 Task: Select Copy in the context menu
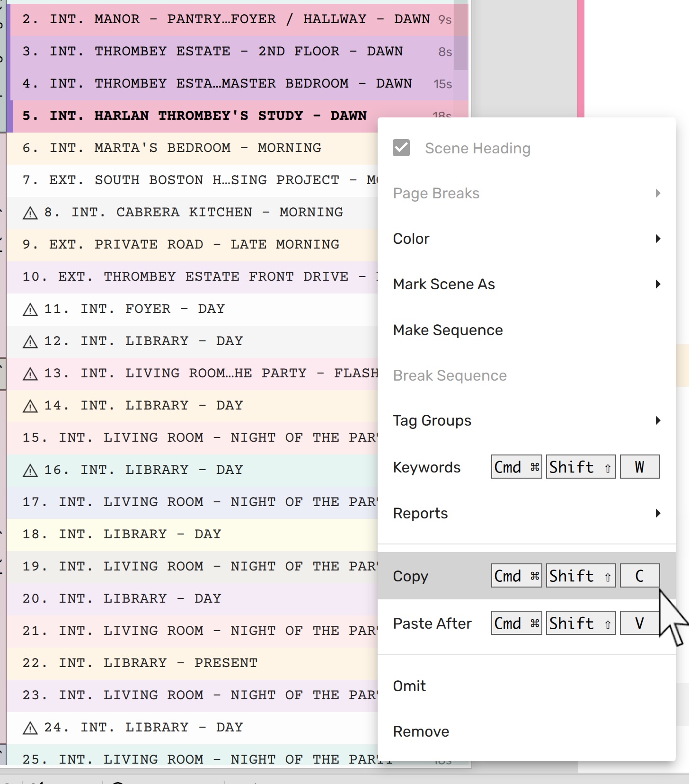(x=410, y=576)
